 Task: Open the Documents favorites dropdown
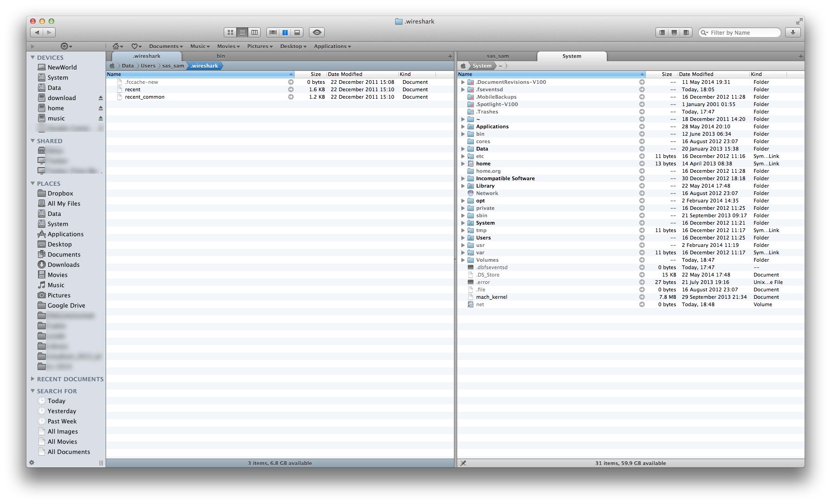coord(166,46)
